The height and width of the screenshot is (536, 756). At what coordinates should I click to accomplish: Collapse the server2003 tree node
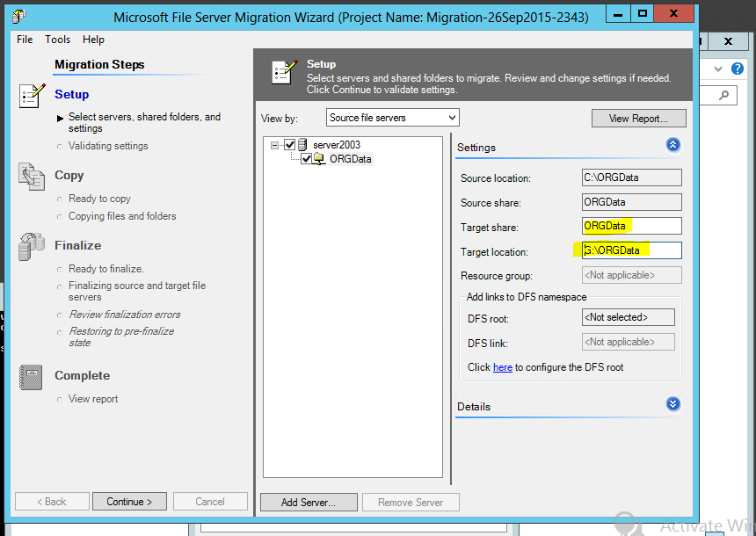[275, 145]
